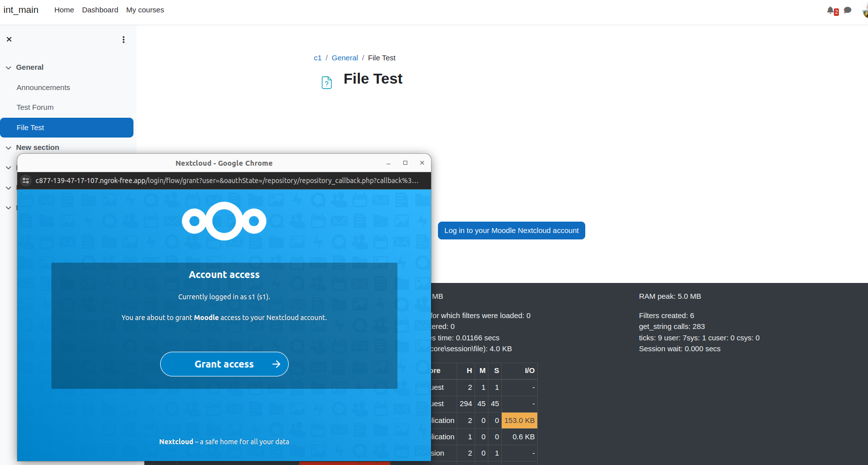Collapse the New section chevron
The height and width of the screenshot is (465, 868).
[x=8, y=147]
